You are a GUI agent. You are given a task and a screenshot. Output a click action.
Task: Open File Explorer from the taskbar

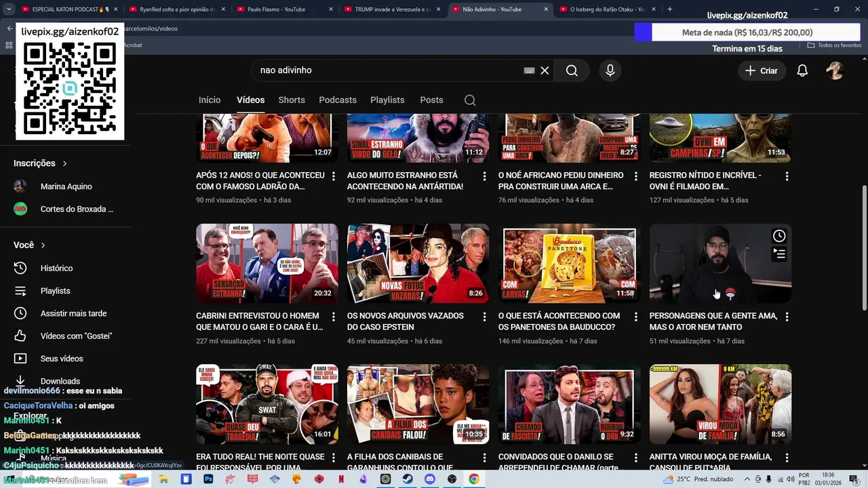pos(164,479)
